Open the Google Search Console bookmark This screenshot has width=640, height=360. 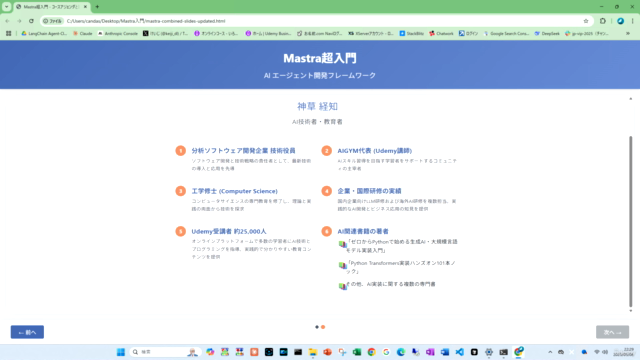click(506, 33)
